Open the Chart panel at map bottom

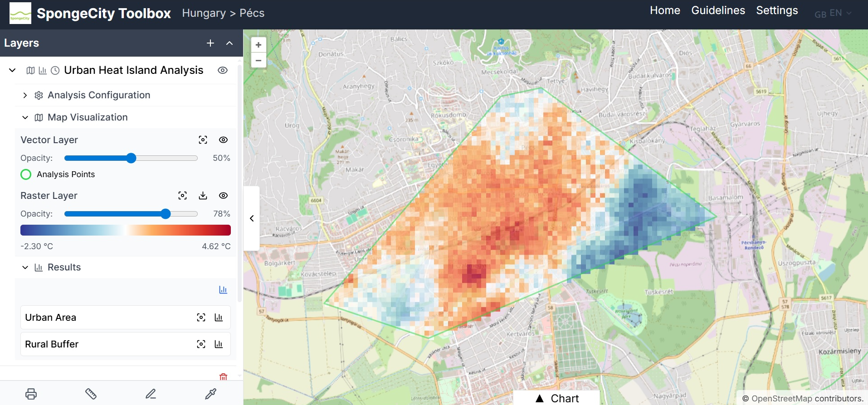(x=557, y=398)
